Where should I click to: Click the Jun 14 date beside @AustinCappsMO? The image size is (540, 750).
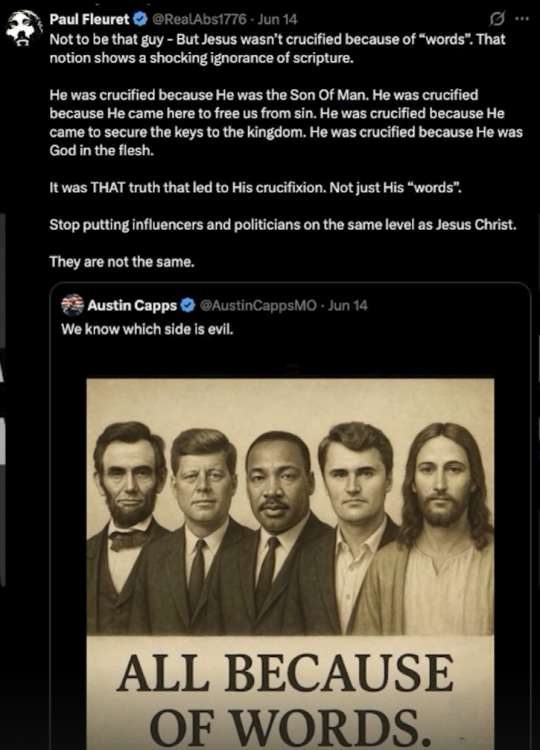pyautogui.click(x=348, y=305)
